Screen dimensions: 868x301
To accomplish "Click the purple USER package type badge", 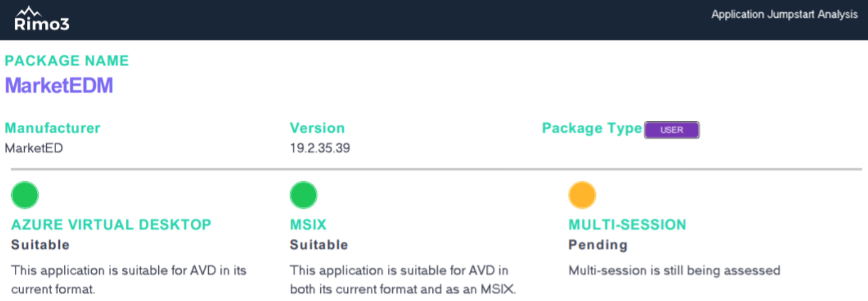I will coord(671,130).
